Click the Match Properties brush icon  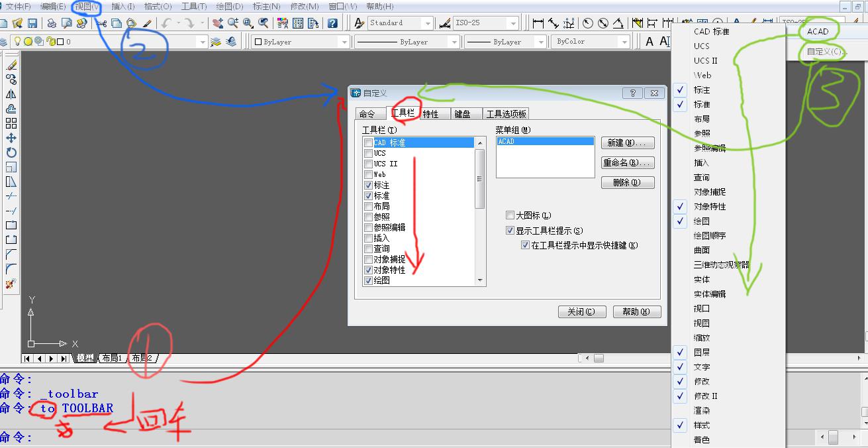[x=147, y=23]
